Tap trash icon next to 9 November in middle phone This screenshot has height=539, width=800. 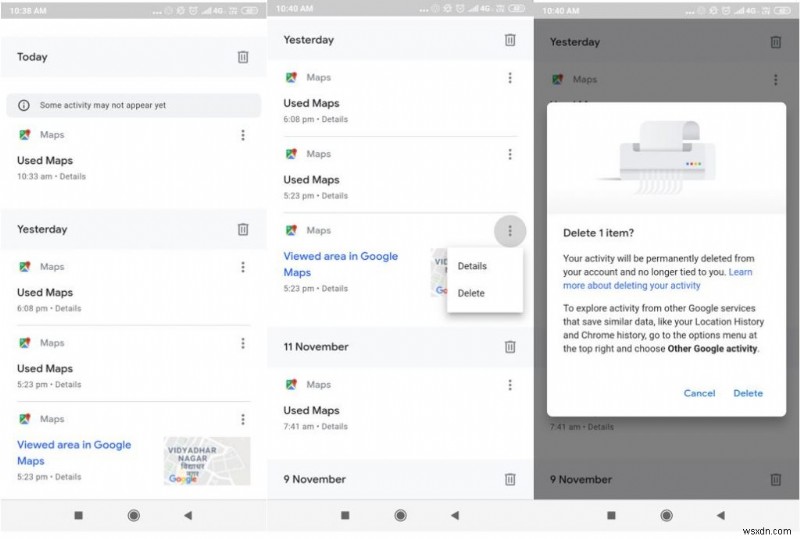click(x=510, y=479)
